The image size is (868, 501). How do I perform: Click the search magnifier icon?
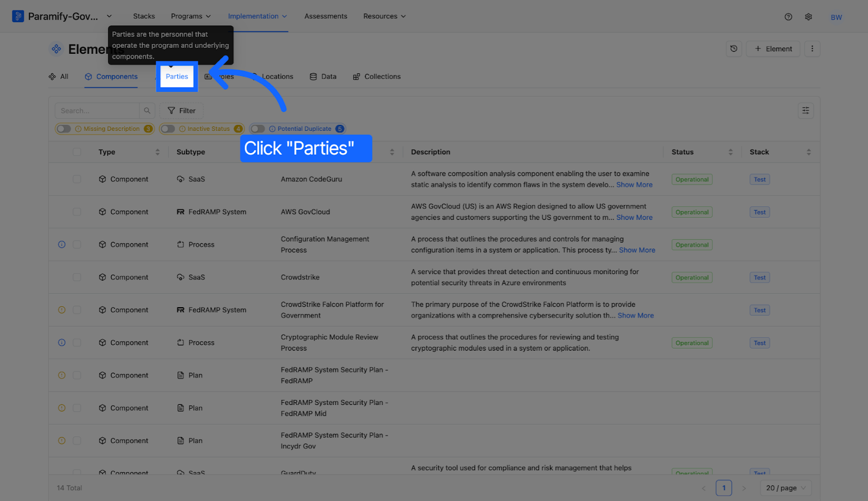click(147, 111)
